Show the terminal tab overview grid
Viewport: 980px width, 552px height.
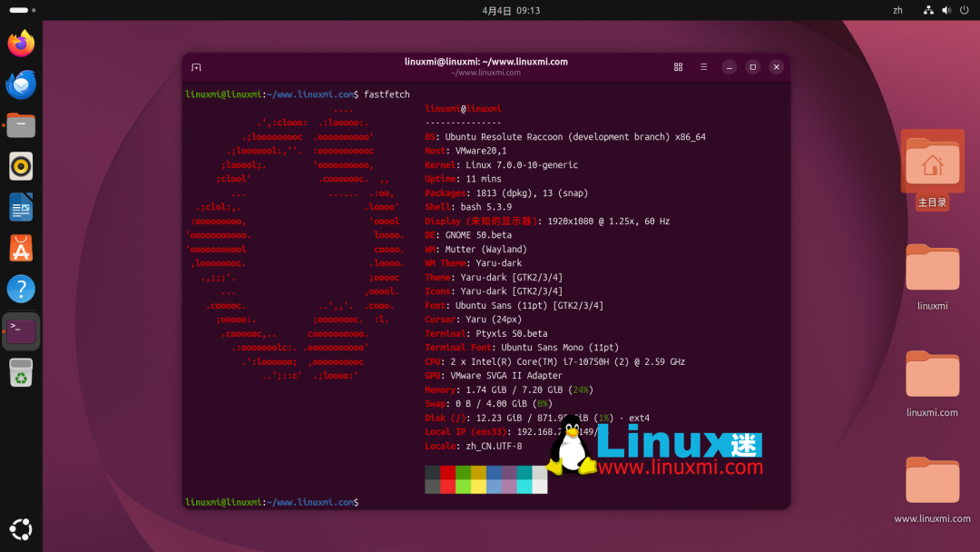point(678,66)
